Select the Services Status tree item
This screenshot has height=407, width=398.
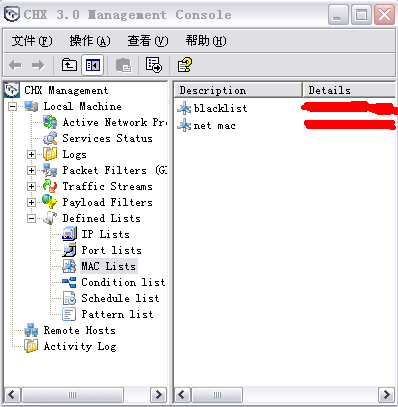(x=107, y=138)
